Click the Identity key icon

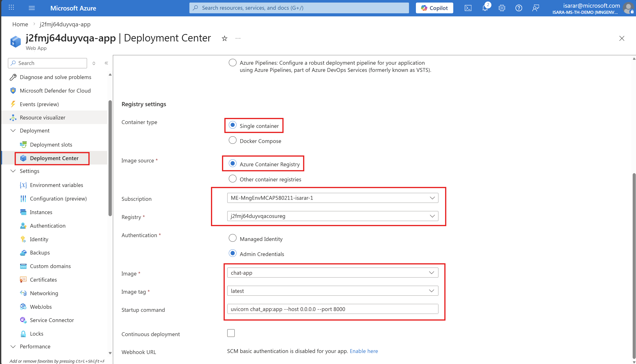(23, 239)
